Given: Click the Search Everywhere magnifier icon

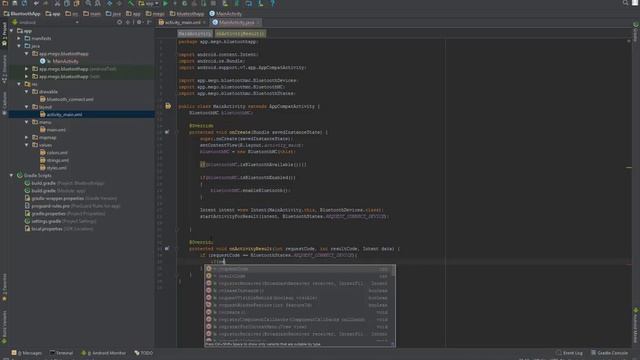Looking at the screenshot, I should point(625,3).
